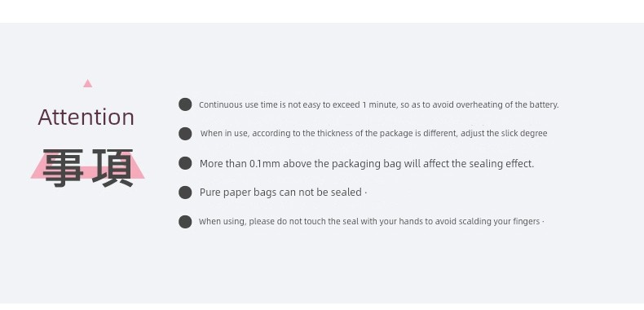Click the sentence about sealing effect
The width and height of the screenshot is (644, 310).
367,164
